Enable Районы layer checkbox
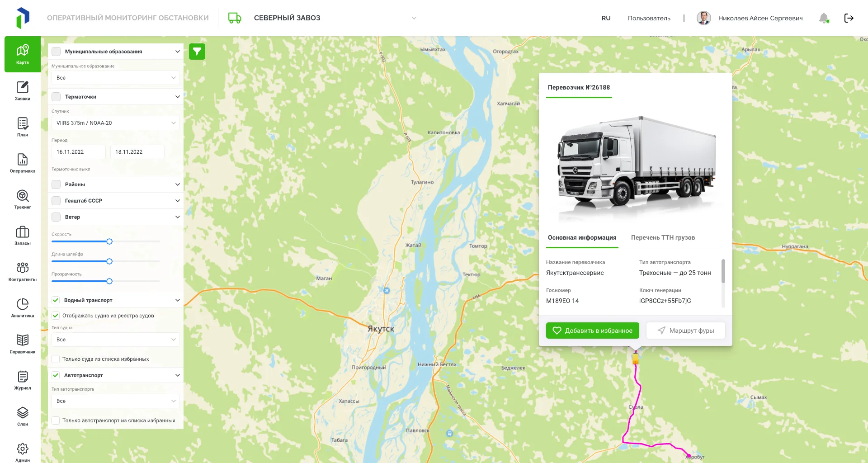 click(x=56, y=184)
